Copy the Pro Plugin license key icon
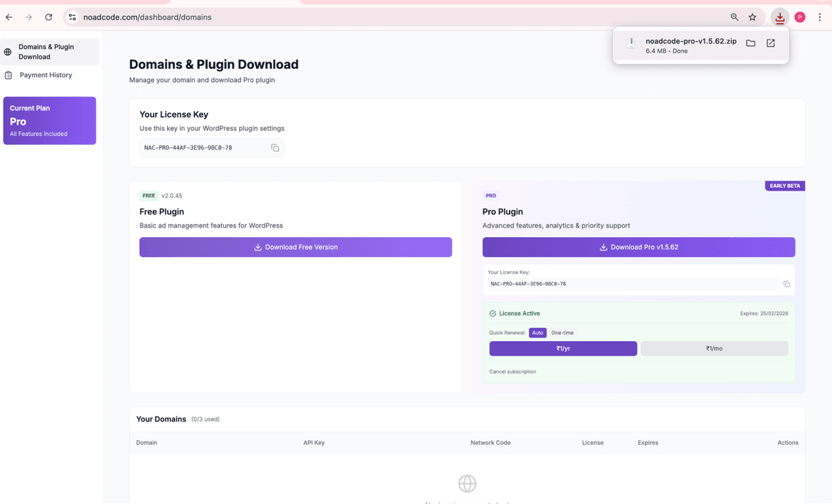 tap(786, 284)
